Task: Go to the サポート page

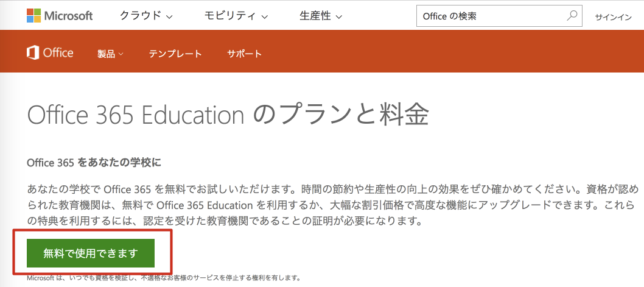Action: (x=244, y=54)
